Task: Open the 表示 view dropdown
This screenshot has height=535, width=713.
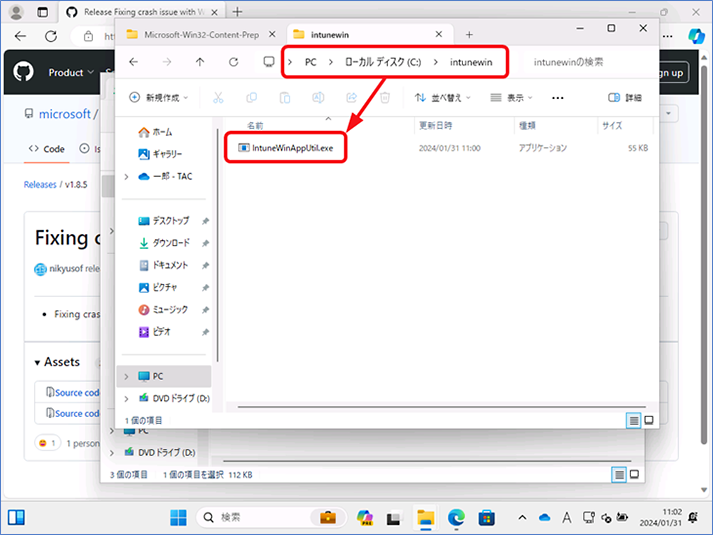Action: click(x=512, y=98)
